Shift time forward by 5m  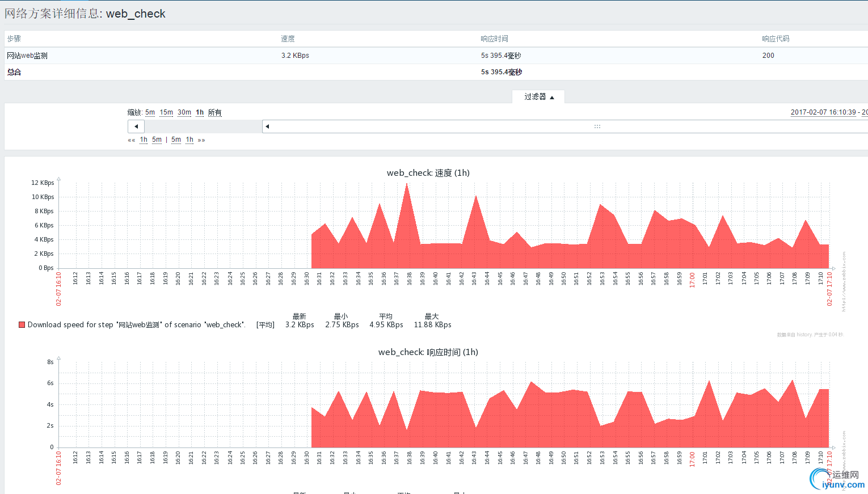pyautogui.click(x=176, y=140)
